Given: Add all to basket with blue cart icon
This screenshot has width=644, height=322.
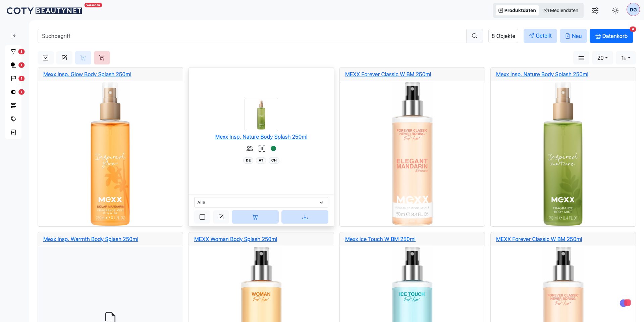Looking at the screenshot, I should click(83, 58).
